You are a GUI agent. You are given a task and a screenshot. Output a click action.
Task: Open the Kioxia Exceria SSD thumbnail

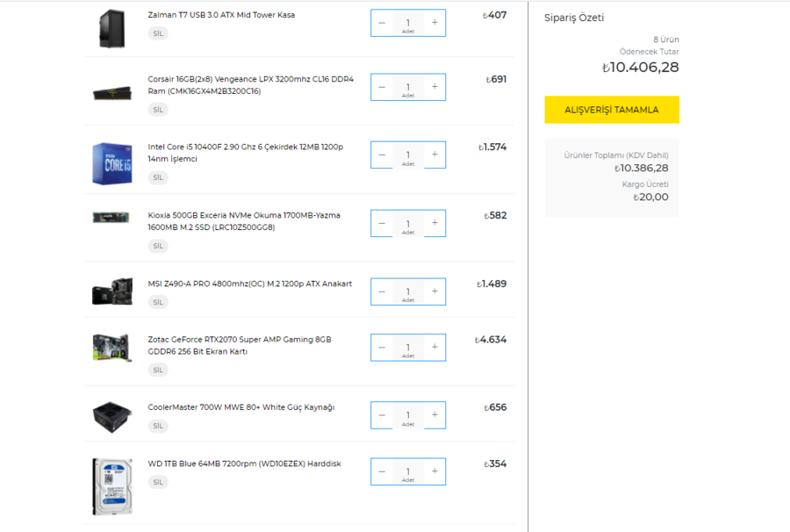click(111, 217)
